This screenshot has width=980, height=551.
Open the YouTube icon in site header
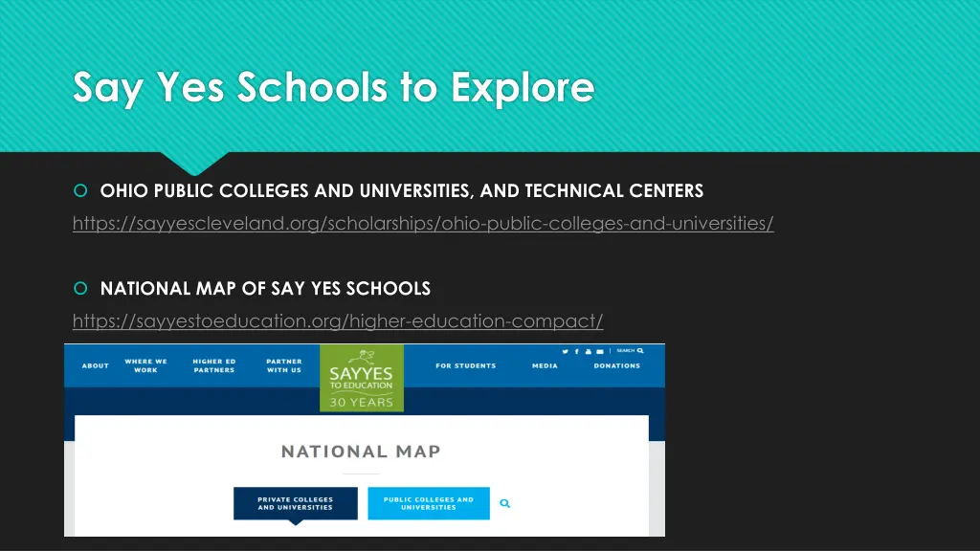click(x=589, y=352)
